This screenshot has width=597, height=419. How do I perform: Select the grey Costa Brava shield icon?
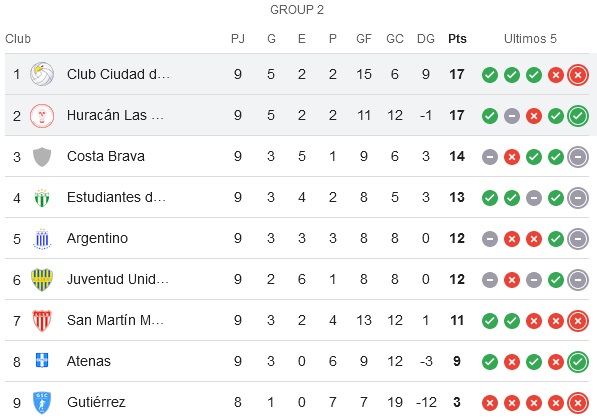click(x=42, y=157)
